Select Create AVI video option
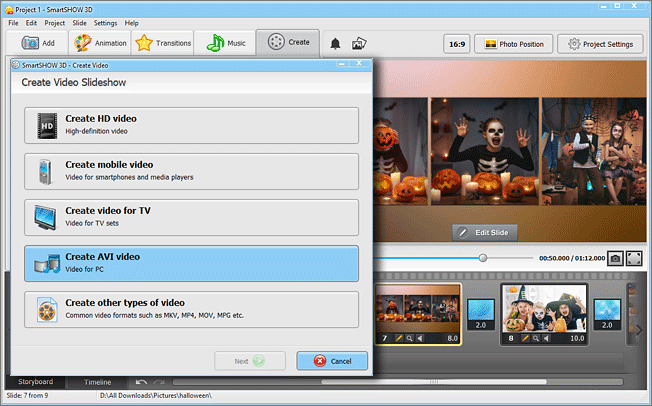 [191, 263]
